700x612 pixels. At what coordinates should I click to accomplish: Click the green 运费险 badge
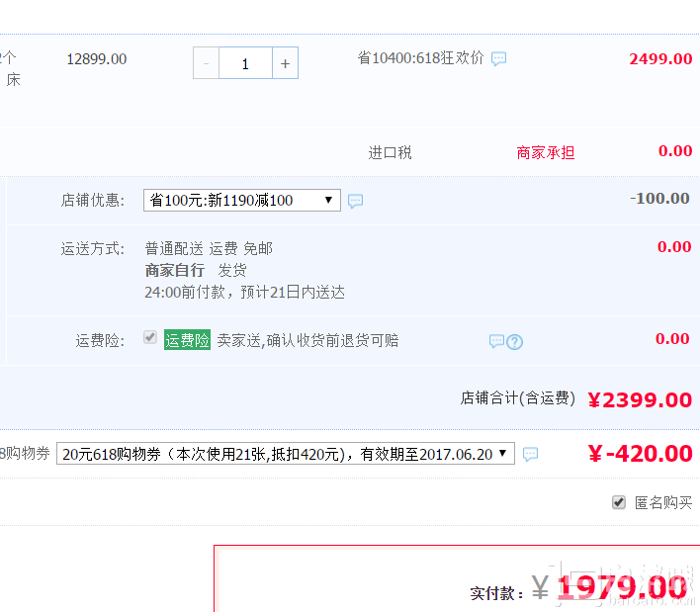[x=187, y=340]
